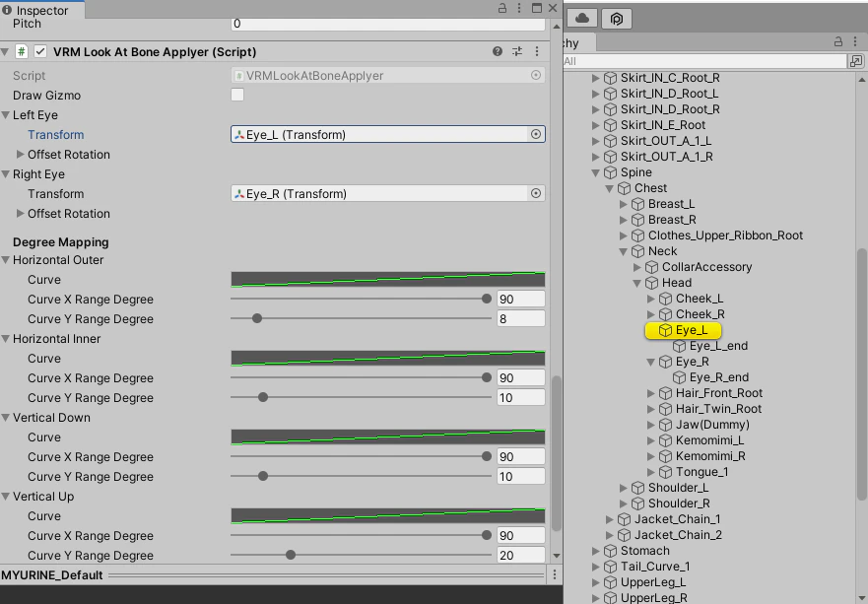Screen dimensions: 868x604
Task: Open VRM Look At Bone Applyer context menu
Action: tap(536, 51)
